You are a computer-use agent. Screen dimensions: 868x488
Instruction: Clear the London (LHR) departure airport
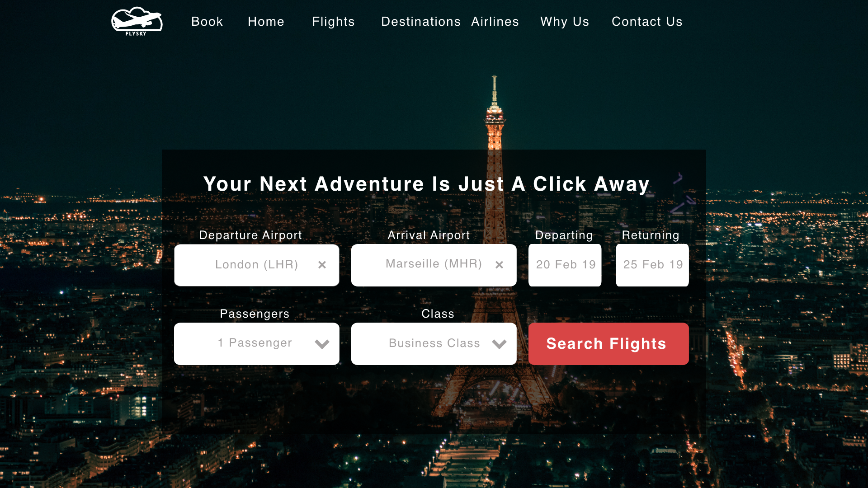click(x=322, y=265)
